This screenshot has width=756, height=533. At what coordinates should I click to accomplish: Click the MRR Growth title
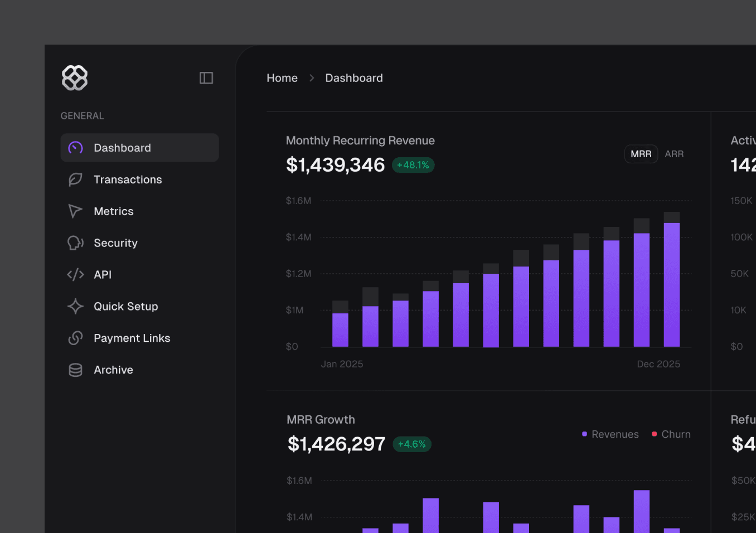click(x=321, y=420)
